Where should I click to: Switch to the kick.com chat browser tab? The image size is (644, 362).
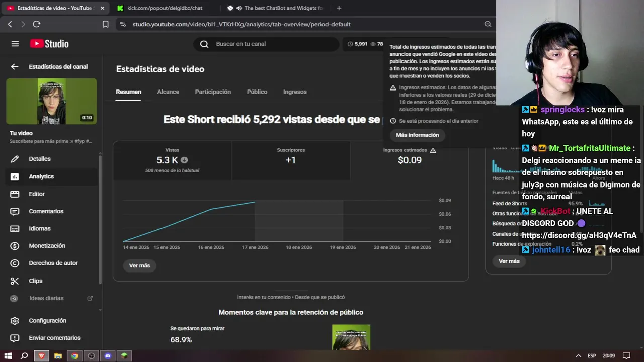pos(165,8)
